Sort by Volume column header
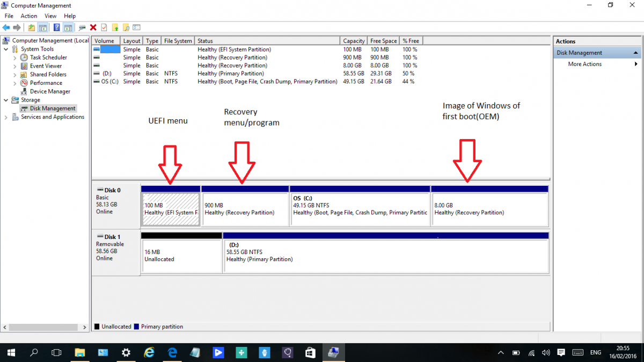The height and width of the screenshot is (362, 644). coord(106,41)
